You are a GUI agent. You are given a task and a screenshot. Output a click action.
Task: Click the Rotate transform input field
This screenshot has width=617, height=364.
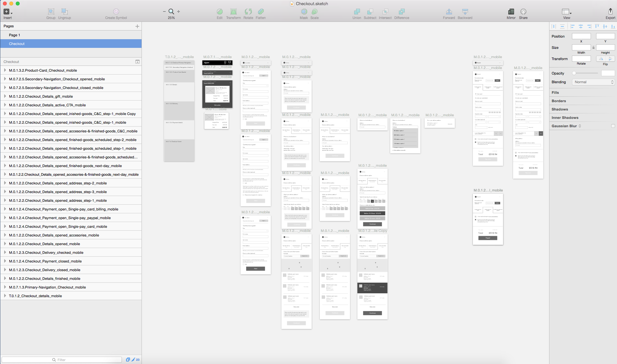pyautogui.click(x=581, y=59)
